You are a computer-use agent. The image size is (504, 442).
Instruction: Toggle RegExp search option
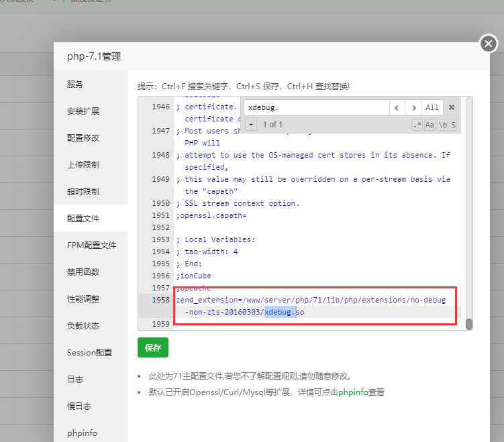417,125
